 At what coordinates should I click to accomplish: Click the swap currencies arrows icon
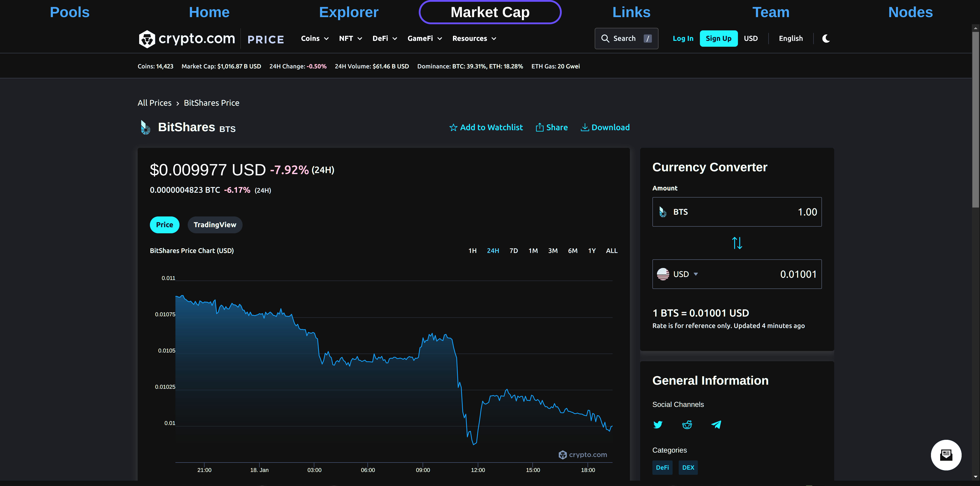point(737,243)
